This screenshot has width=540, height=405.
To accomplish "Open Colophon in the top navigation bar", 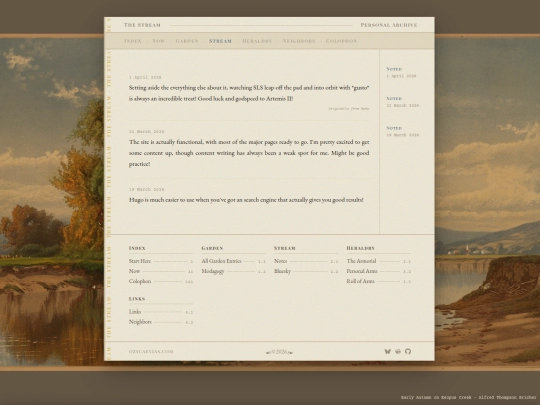I will [x=341, y=41].
